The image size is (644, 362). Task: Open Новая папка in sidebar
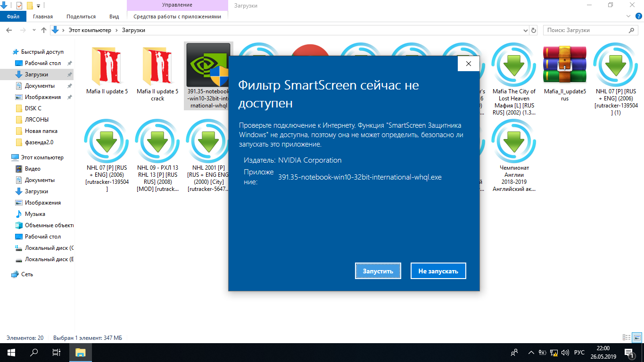click(41, 131)
